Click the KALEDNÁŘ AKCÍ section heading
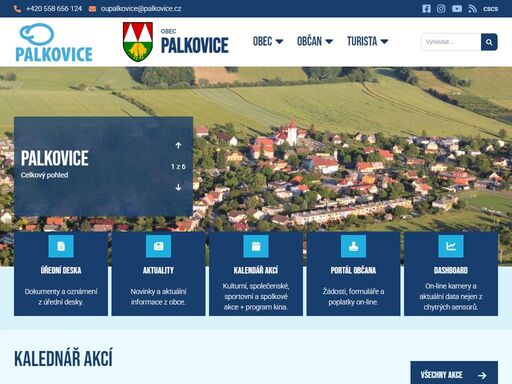This screenshot has width=512, height=384. [63, 358]
